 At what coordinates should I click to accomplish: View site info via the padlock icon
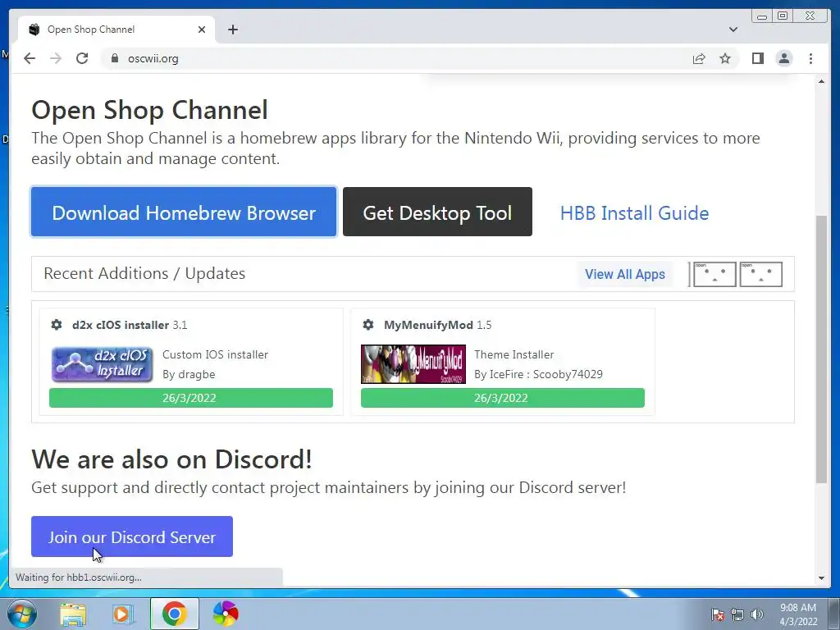(x=115, y=58)
